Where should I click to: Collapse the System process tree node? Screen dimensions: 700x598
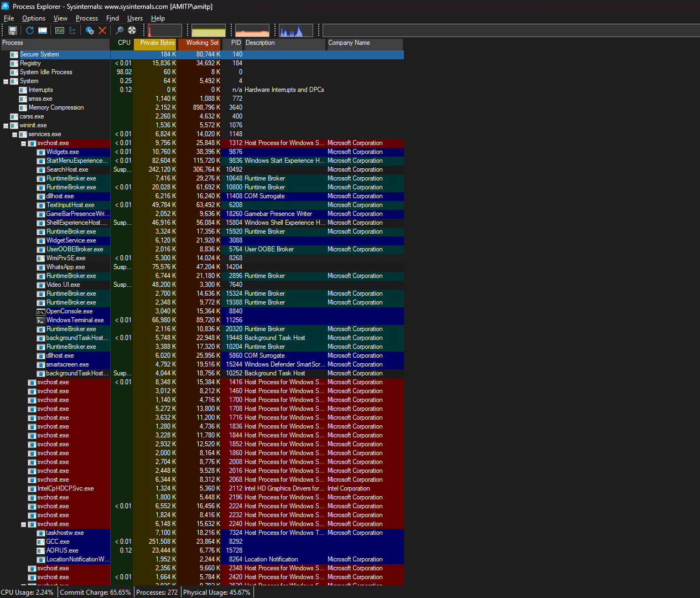pos(6,81)
